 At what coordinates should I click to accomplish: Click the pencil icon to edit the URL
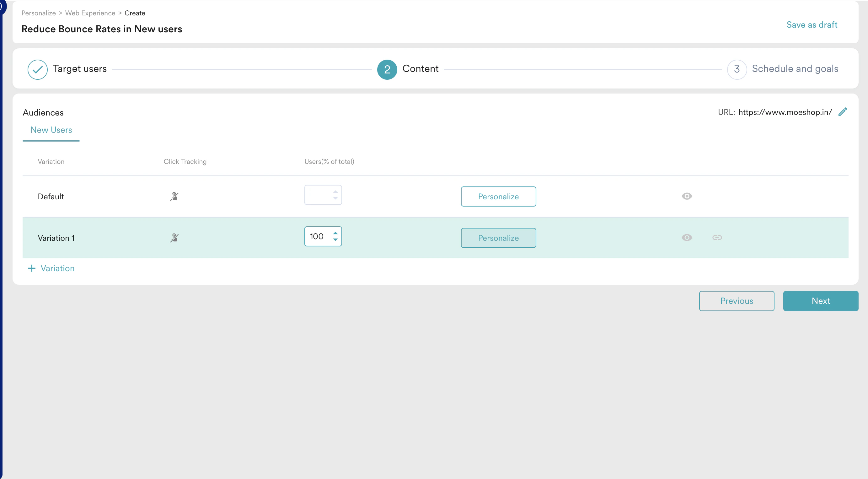(843, 112)
